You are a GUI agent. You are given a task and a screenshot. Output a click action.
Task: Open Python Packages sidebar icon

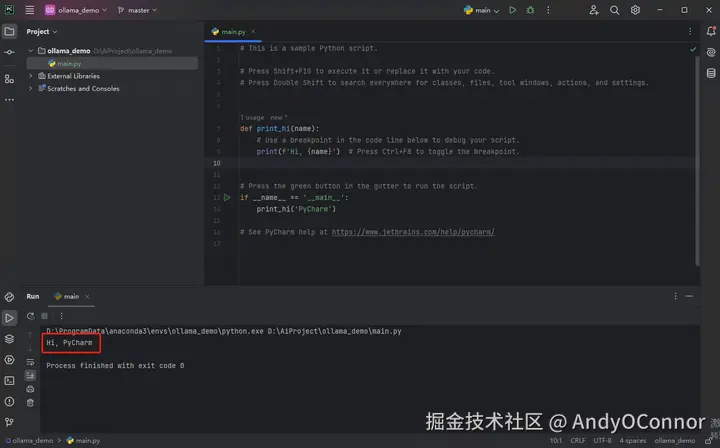[9, 297]
